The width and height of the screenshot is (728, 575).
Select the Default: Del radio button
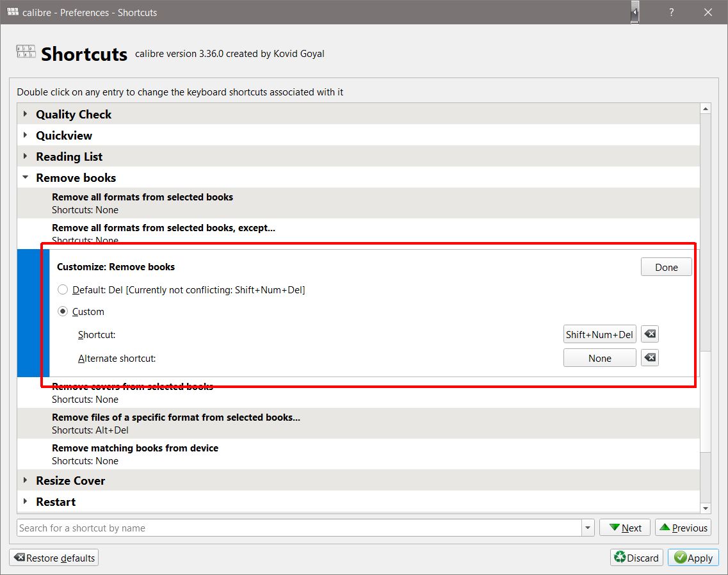(63, 290)
